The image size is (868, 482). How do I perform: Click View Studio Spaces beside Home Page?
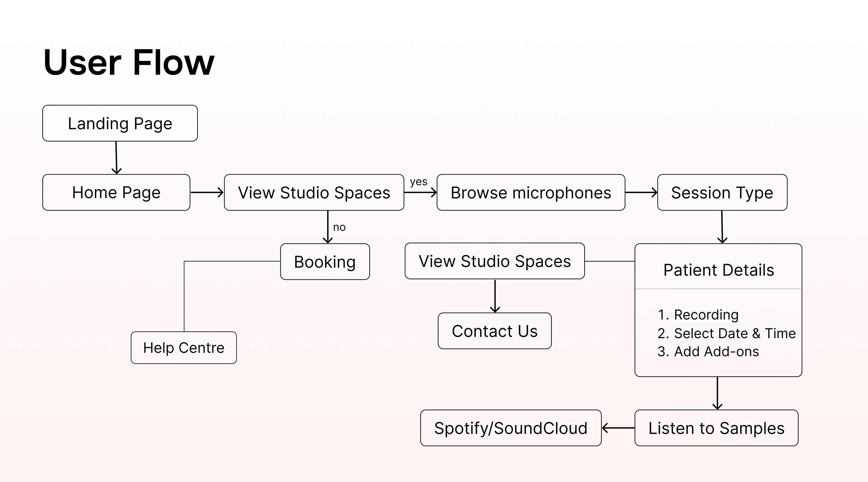(x=314, y=192)
